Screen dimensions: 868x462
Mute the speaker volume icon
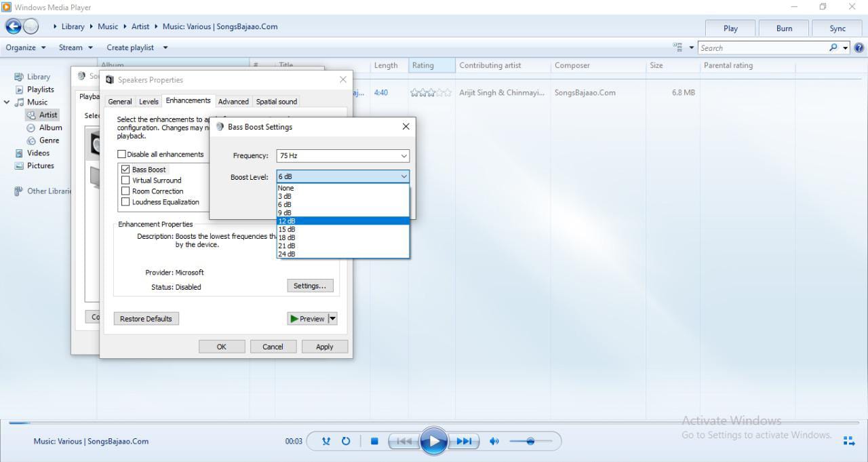[494, 441]
